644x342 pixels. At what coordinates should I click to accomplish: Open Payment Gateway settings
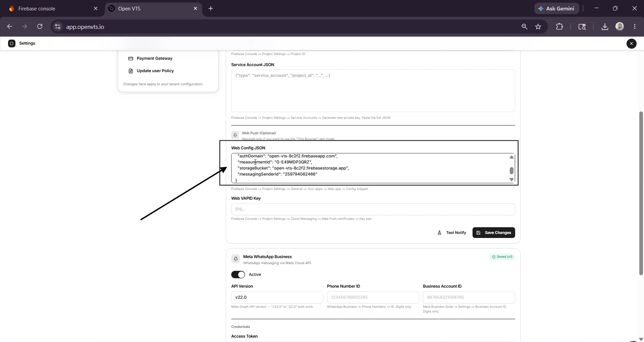(154, 58)
